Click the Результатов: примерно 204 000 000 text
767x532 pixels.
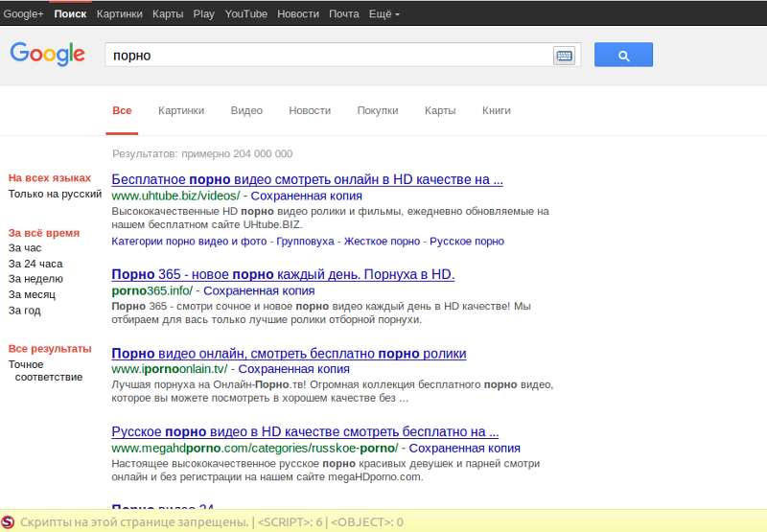(x=202, y=154)
